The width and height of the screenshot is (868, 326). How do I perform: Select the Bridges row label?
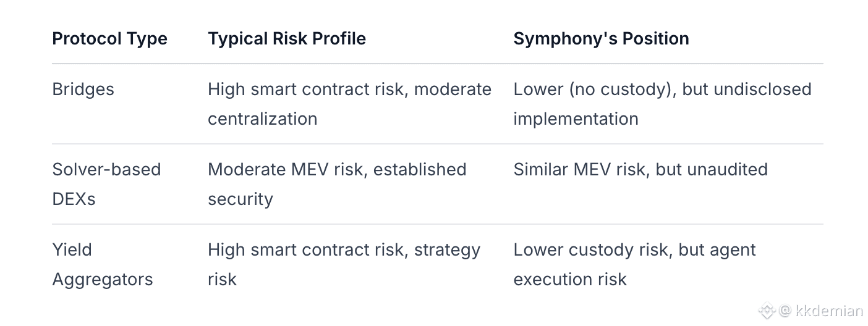click(83, 89)
